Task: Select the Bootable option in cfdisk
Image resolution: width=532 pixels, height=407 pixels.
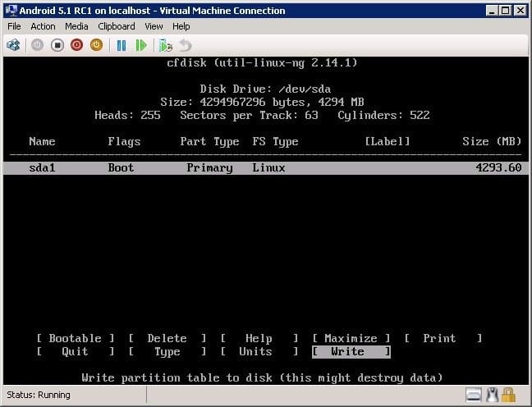Action: pyautogui.click(x=76, y=339)
